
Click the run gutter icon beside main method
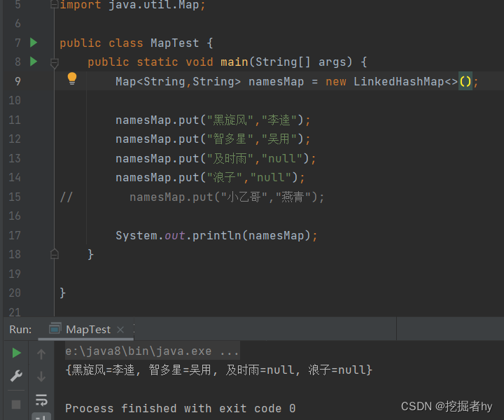[34, 62]
